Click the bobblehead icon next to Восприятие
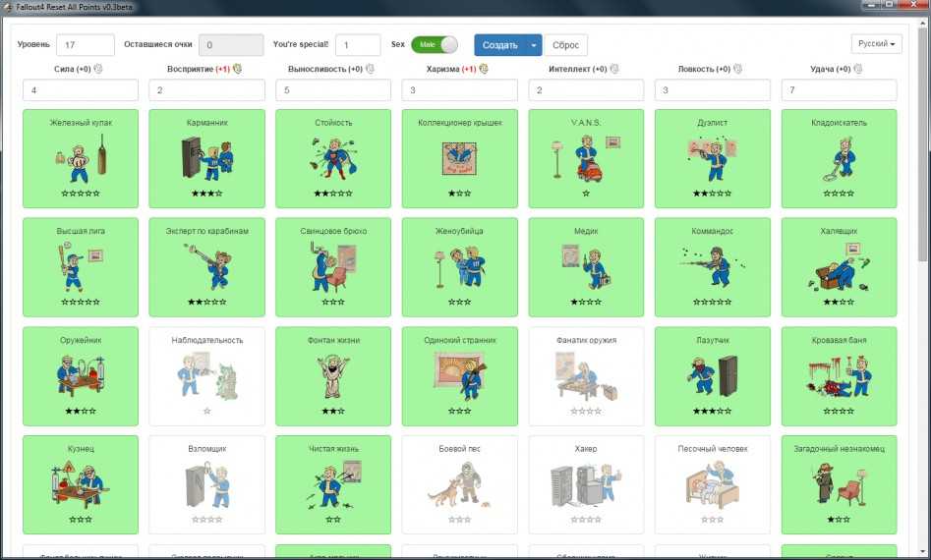Screen dimensions: 931x560 237,70
